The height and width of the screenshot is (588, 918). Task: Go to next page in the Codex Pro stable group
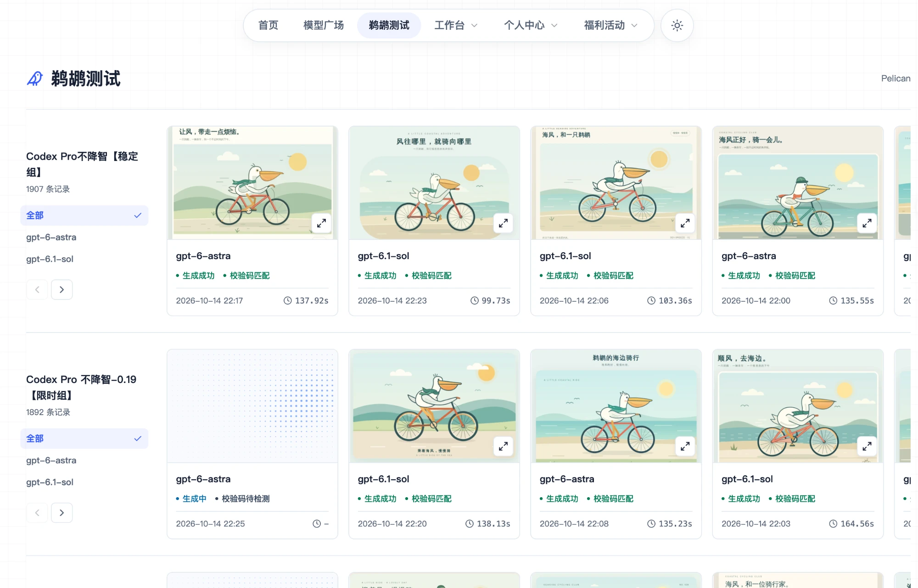62,289
